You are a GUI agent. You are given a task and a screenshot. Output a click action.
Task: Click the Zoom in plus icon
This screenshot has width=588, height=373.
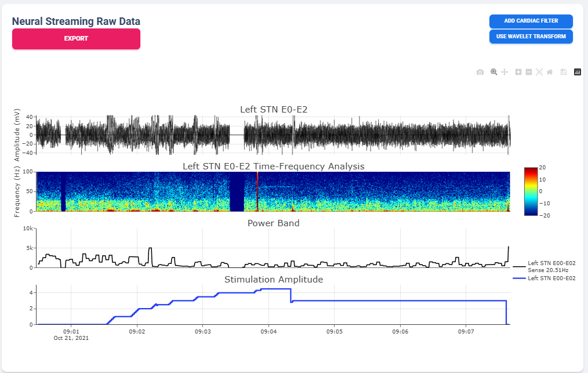(518, 72)
